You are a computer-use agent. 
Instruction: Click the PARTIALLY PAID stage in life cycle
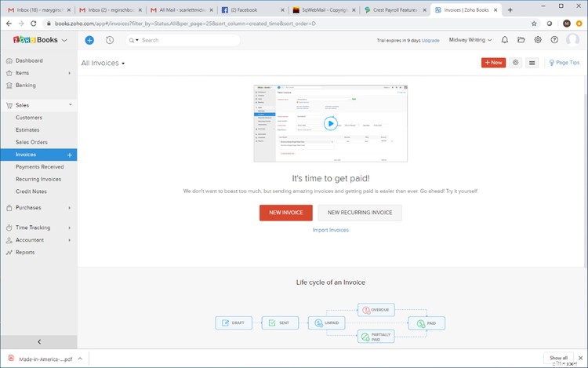pyautogui.click(x=376, y=337)
